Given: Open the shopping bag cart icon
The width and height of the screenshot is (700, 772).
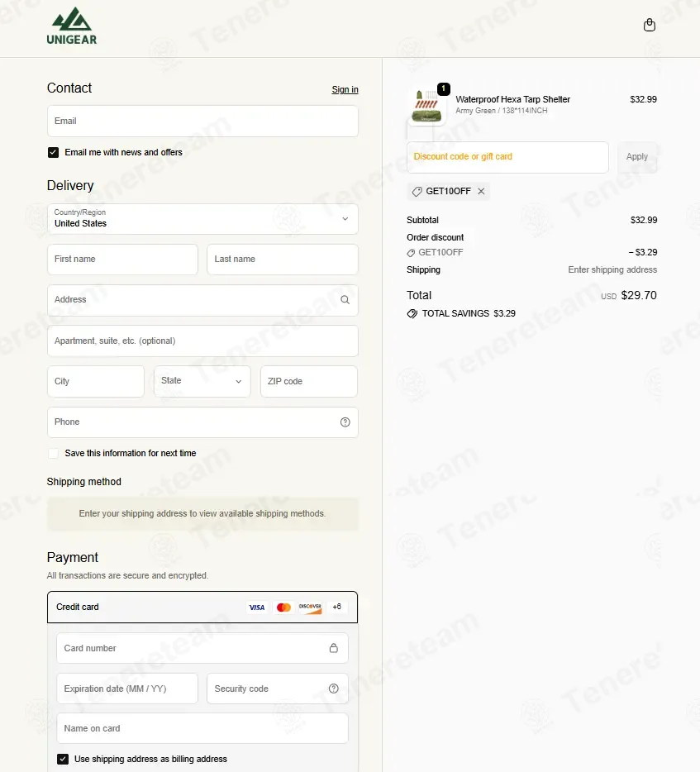Looking at the screenshot, I should click(x=650, y=25).
